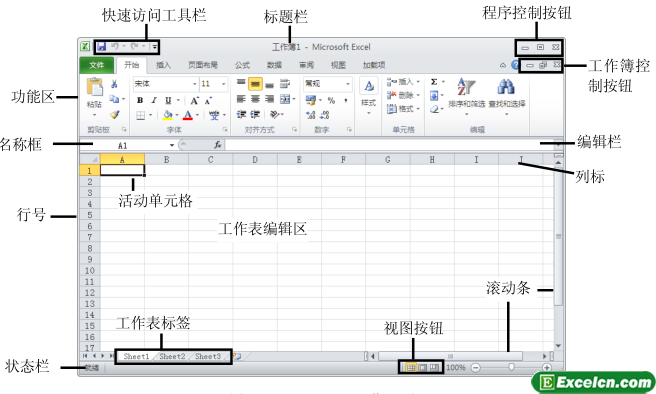Click the Save icon in quick access toolbar
This screenshot has width=656, height=394.
(102, 47)
